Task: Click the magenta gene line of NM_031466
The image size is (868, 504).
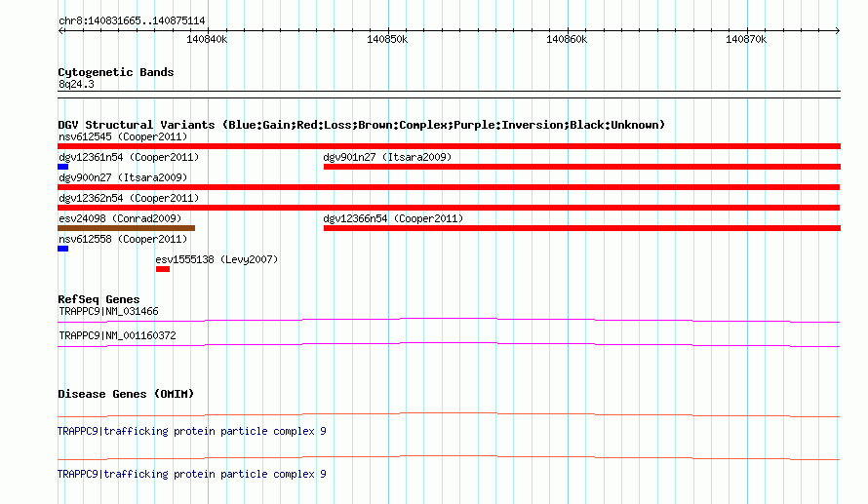Action: click(449, 319)
